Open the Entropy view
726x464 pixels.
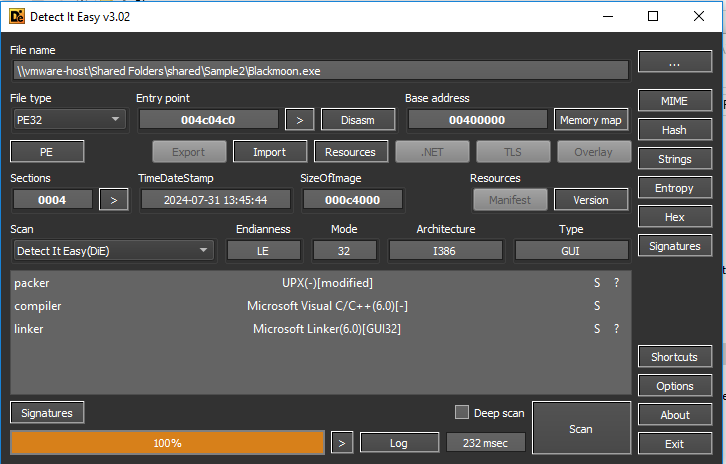[675, 188]
